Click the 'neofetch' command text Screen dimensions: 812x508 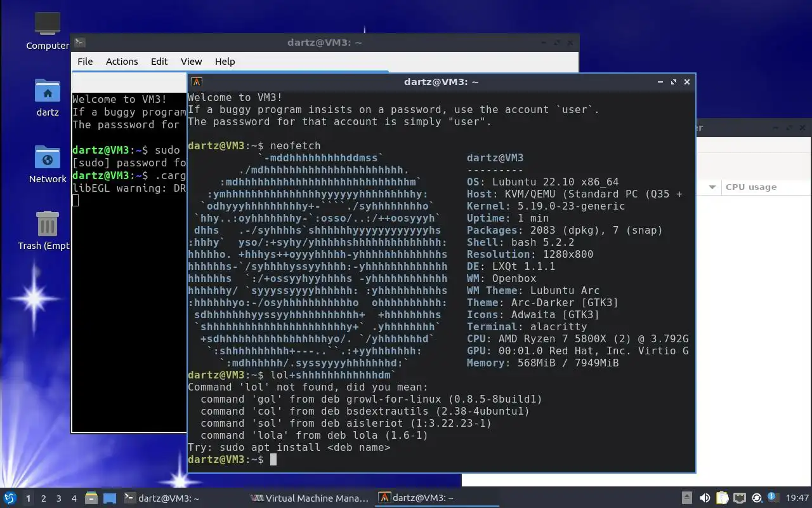click(295, 146)
